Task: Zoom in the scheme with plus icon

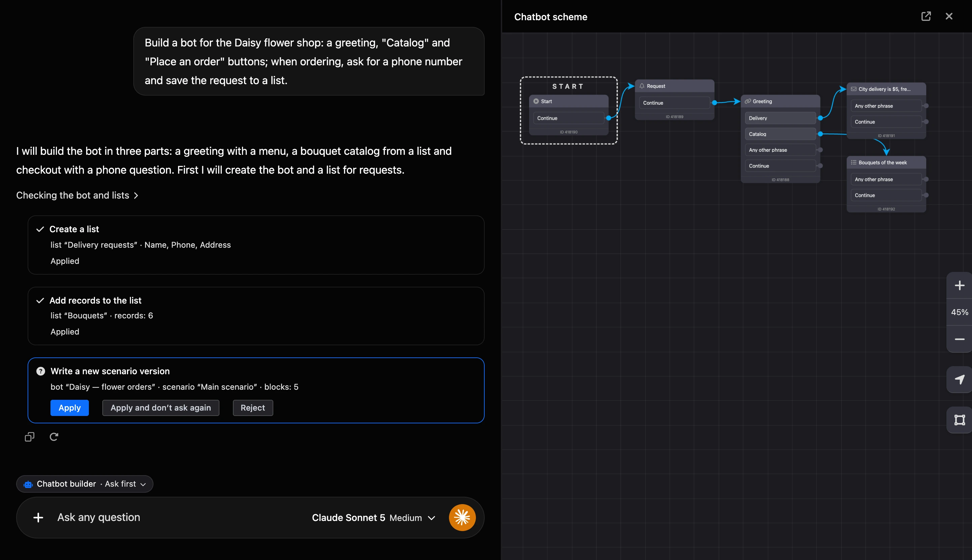Action: (959, 285)
